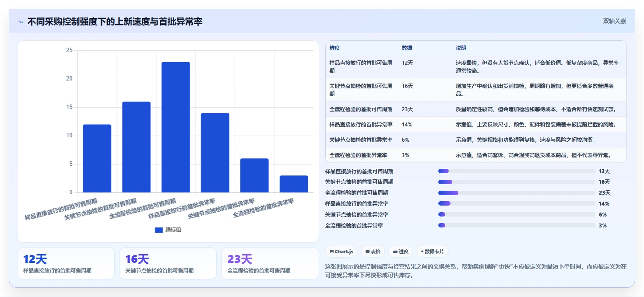This screenshot has width=644, height=297.
Task: Click the 双轴关联 badge in the header
Action: pos(615,21)
